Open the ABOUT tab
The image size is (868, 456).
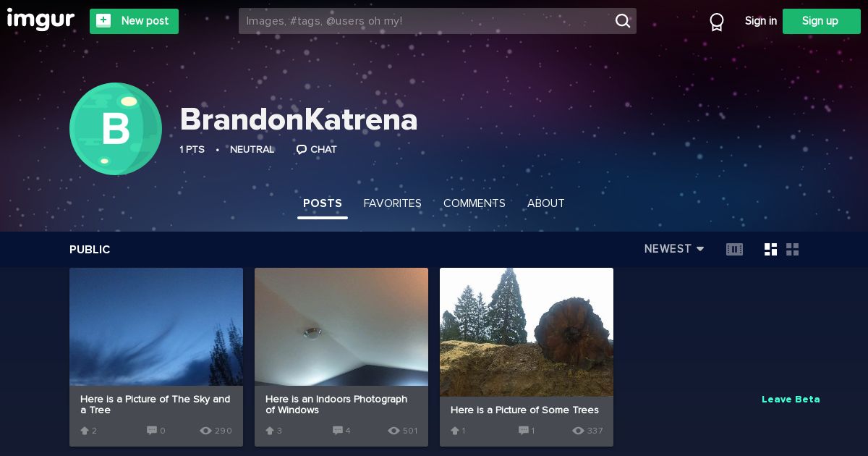[546, 203]
